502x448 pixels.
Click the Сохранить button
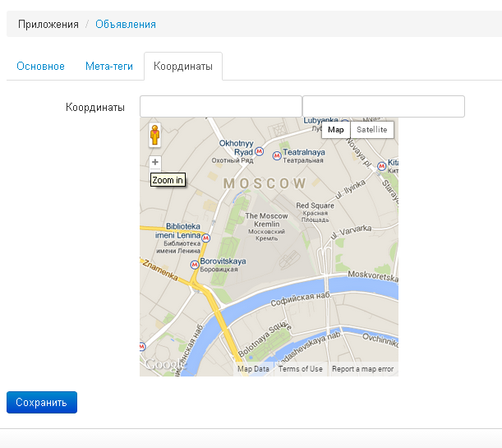click(42, 402)
